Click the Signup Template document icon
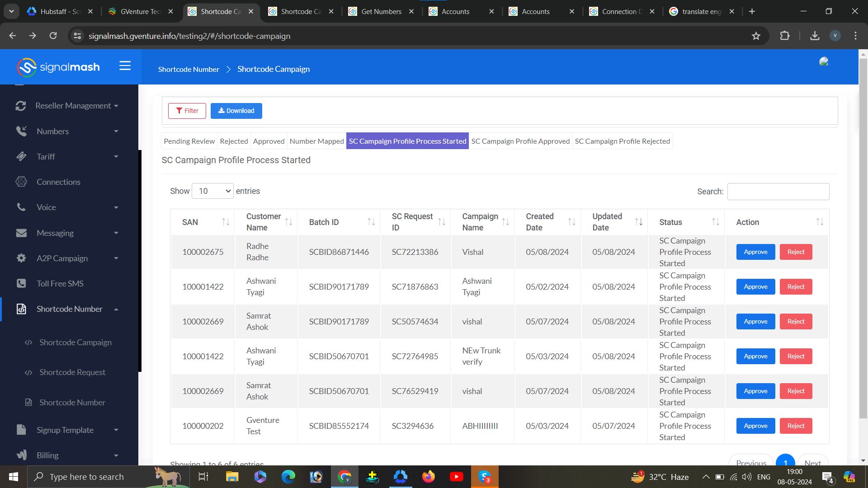868x488 pixels. point(21,430)
